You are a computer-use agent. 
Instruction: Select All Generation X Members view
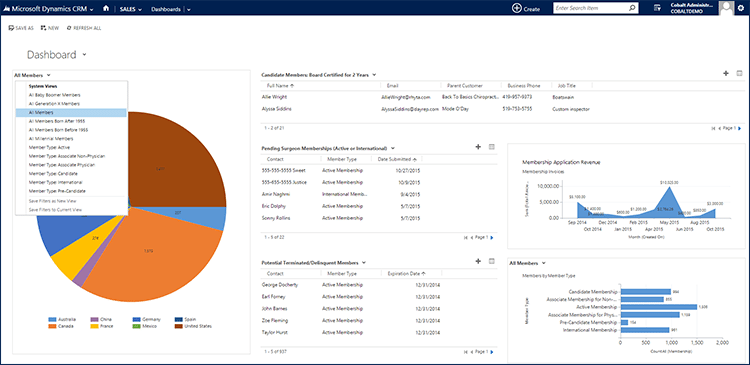pyautogui.click(x=54, y=104)
